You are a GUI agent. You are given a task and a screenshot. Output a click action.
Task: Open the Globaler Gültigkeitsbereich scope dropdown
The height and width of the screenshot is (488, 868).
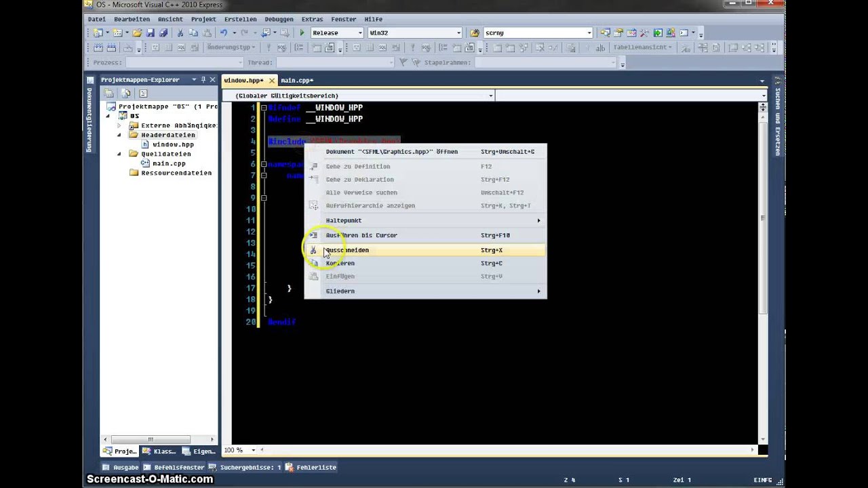(x=491, y=96)
